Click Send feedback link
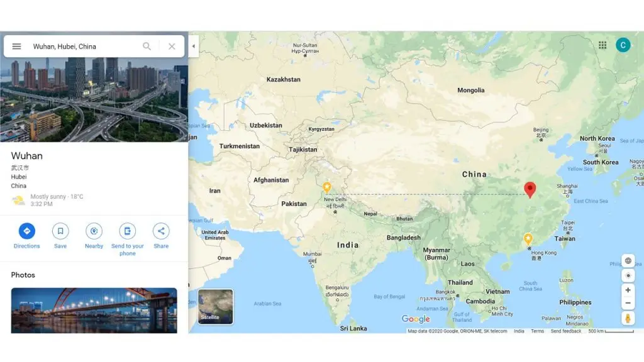This screenshot has height=362, width=644. click(x=566, y=331)
